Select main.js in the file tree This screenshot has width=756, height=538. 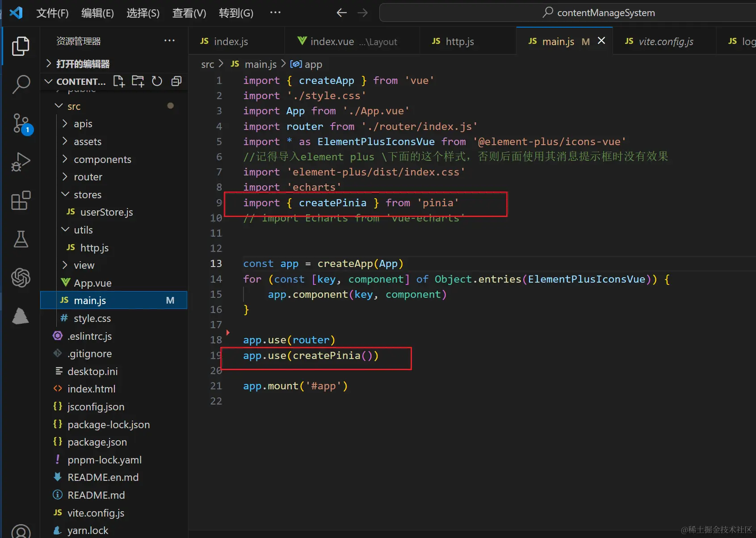point(114,300)
